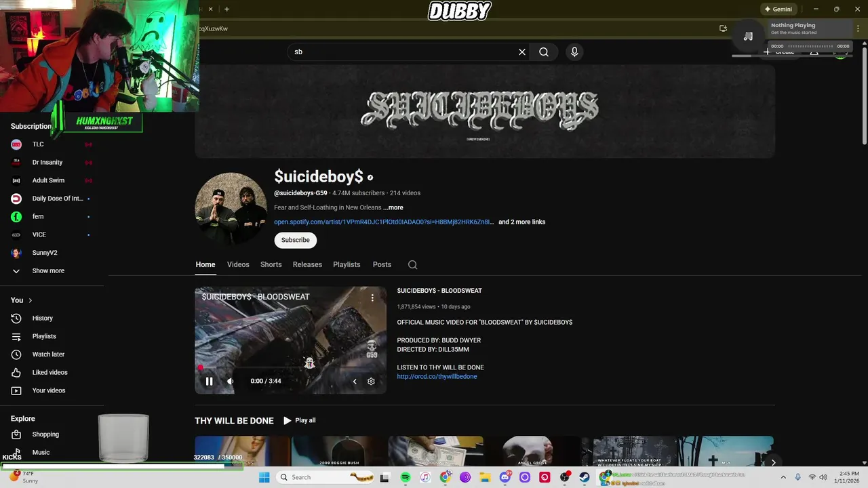
Task: Click the left arrow icon in the player controls
Action: pyautogui.click(x=354, y=382)
